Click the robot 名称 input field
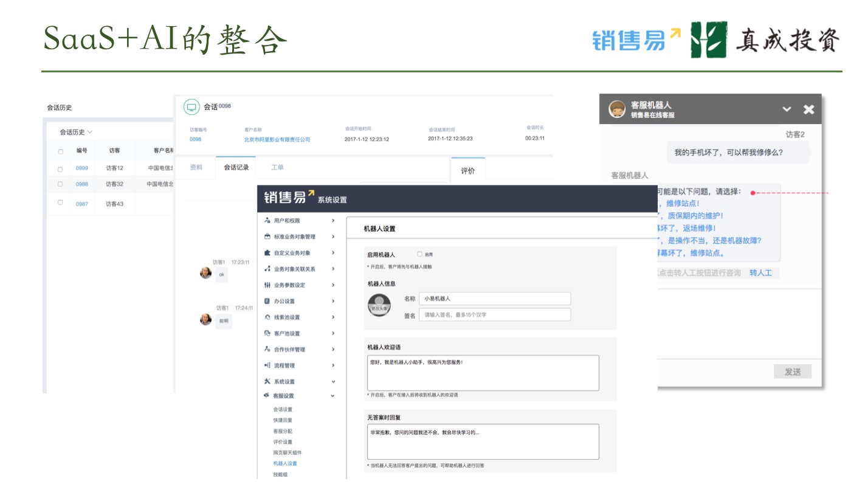Viewport: 868px width, 484px height. point(495,299)
